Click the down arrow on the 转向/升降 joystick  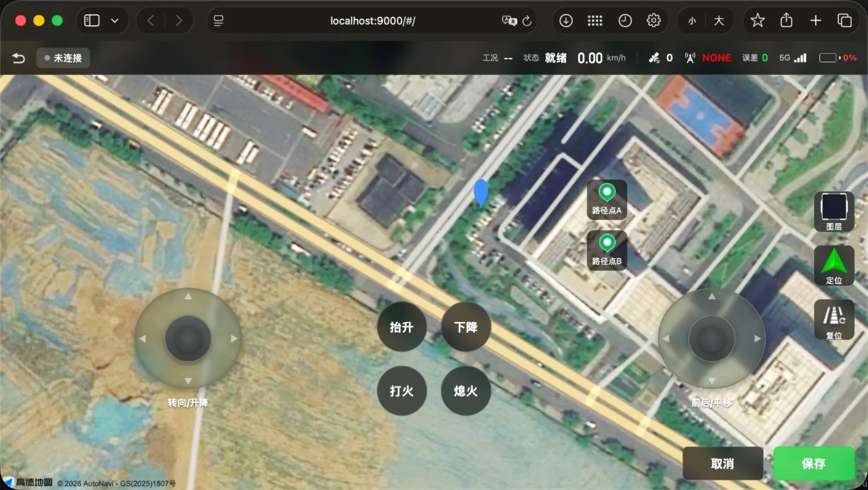click(x=188, y=381)
